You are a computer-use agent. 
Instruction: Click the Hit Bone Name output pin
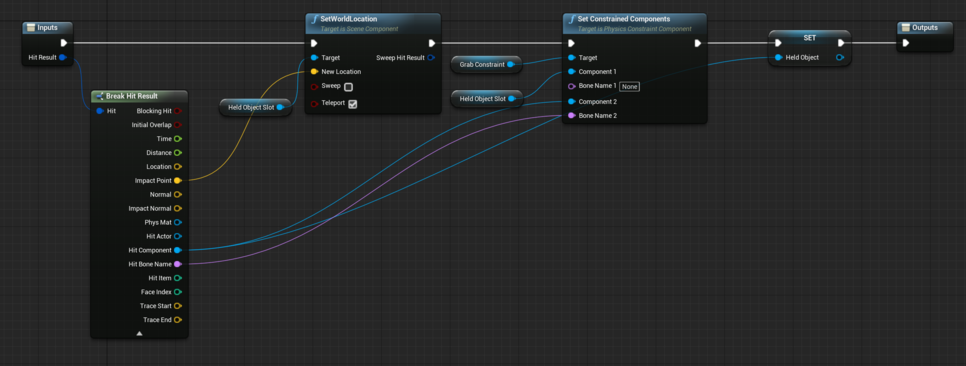click(177, 264)
